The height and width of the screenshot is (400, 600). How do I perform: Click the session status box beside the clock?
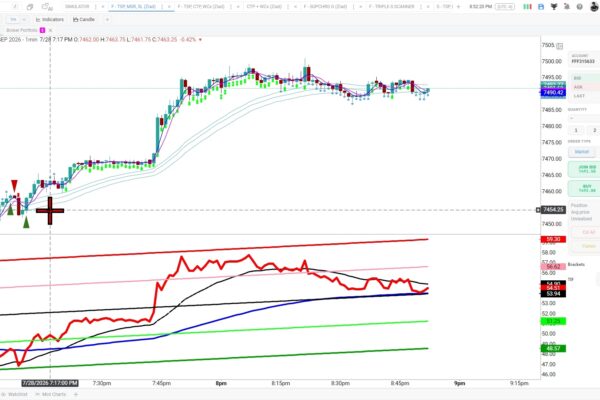point(504,7)
